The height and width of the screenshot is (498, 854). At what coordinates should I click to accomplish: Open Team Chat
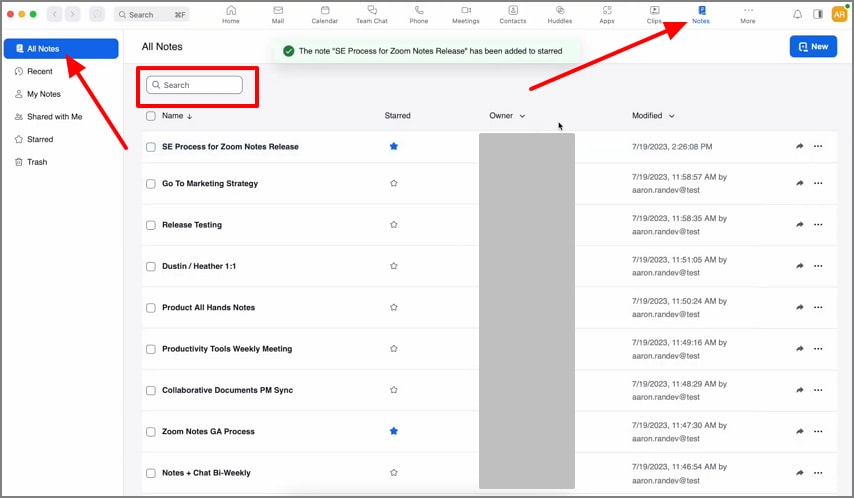pyautogui.click(x=372, y=15)
